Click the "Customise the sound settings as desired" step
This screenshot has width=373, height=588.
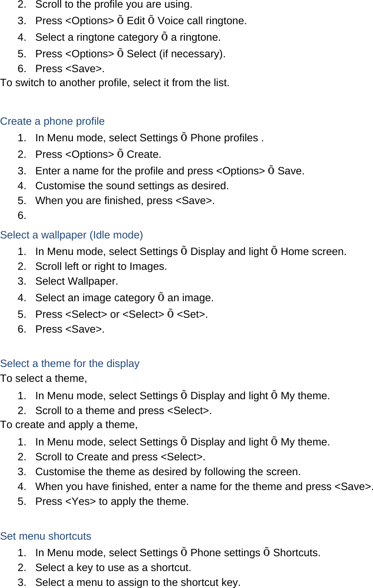pyautogui.click(x=132, y=186)
